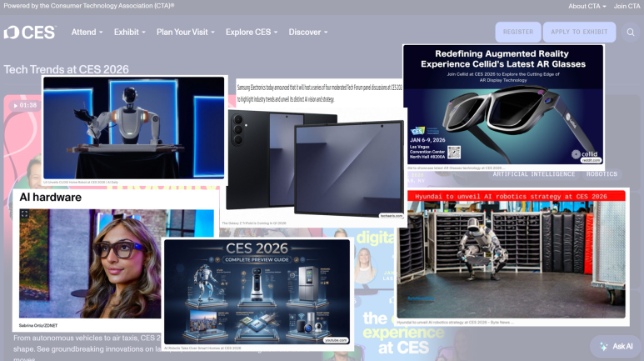644x361 pixels.
Task: Select the ARTIFICIAL INTELLIGENCE tag
Action: tap(533, 174)
